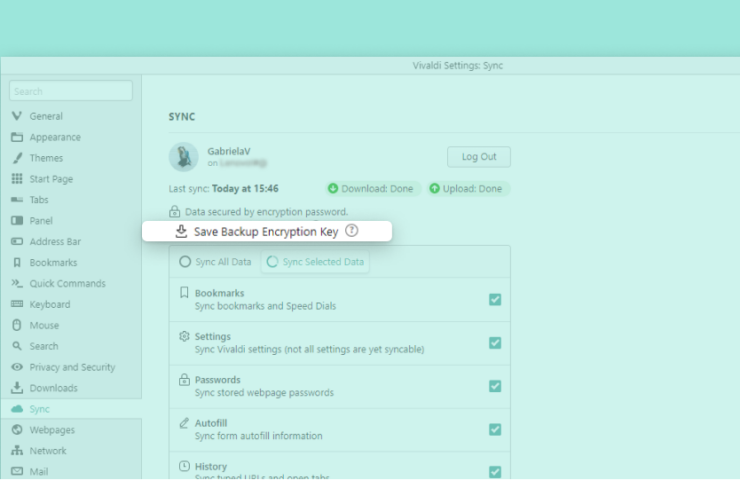Click the Log Out button
Screen dimensions: 740x480
(x=479, y=157)
